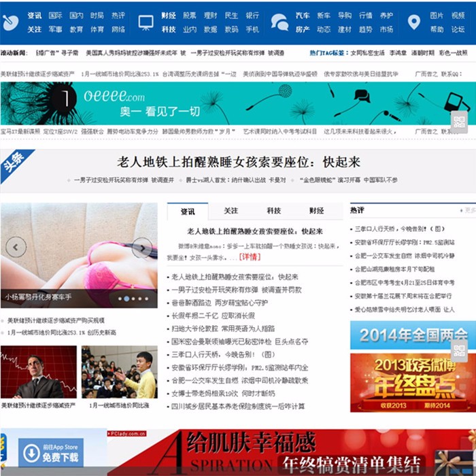This screenshot has width=476, height=476.
Task: Click the stock chart businessman thumbnail
Action: coord(39,372)
